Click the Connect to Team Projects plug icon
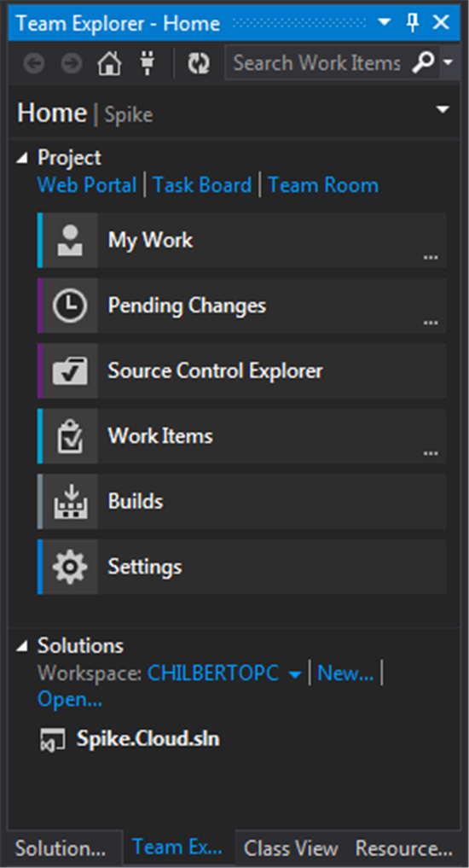 [146, 64]
